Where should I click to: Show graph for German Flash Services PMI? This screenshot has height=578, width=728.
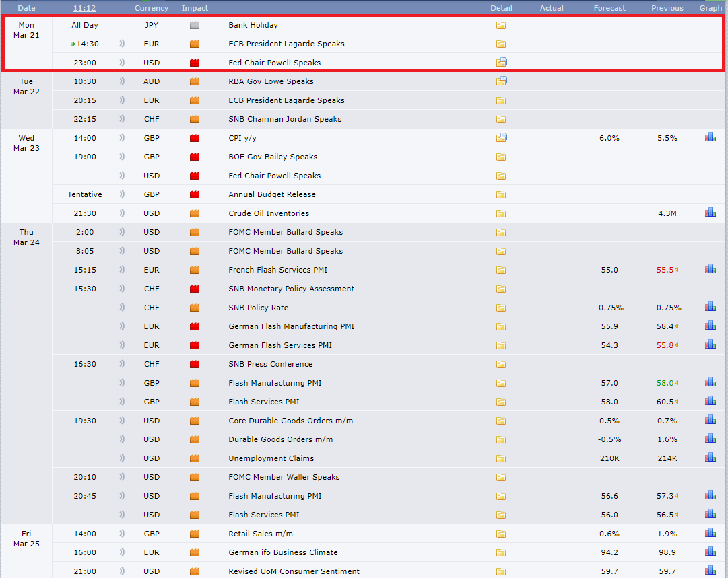click(x=710, y=345)
